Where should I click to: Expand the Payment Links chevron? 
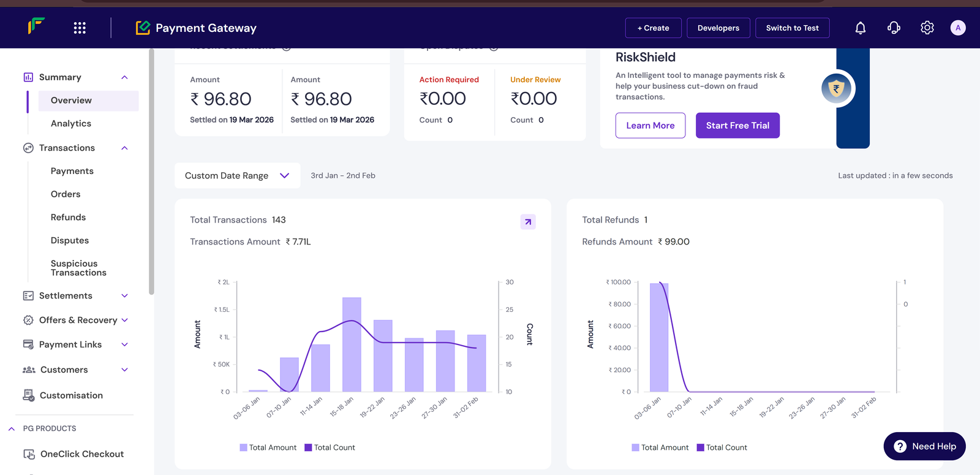[124, 344]
